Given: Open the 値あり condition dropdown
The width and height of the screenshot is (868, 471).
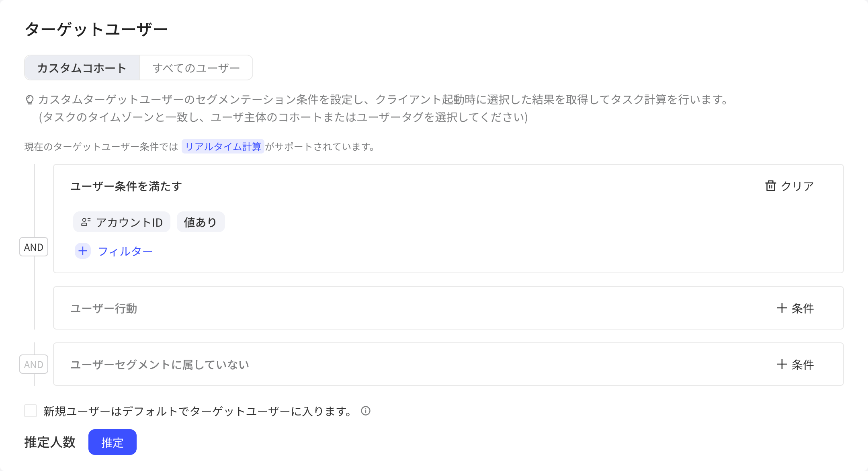Looking at the screenshot, I should (x=201, y=222).
